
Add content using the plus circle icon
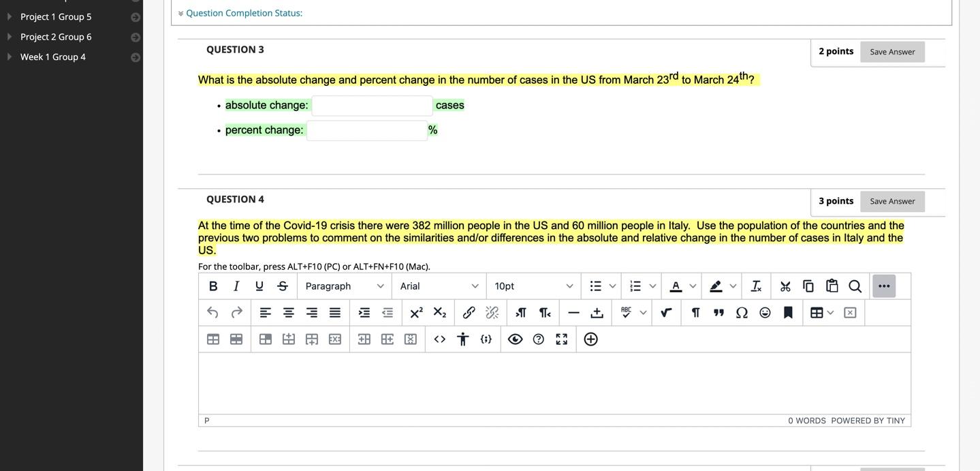coord(591,339)
